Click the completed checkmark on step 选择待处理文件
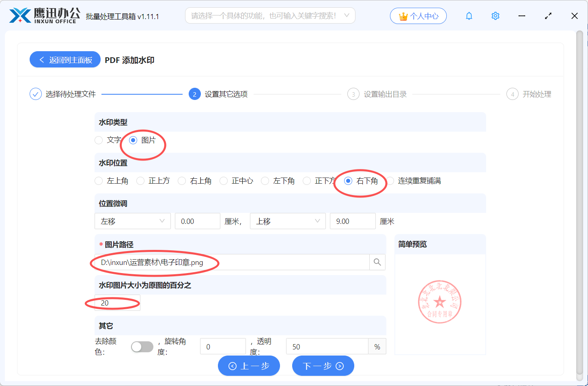 (x=35, y=93)
